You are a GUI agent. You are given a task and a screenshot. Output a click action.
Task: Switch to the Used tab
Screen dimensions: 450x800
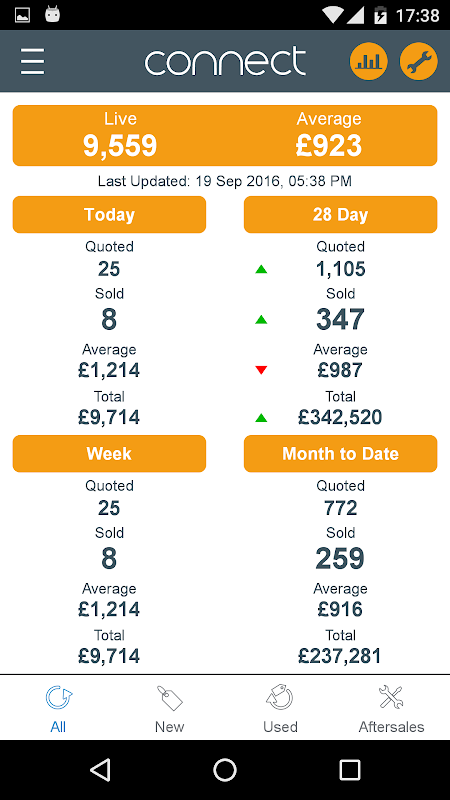tap(280, 710)
